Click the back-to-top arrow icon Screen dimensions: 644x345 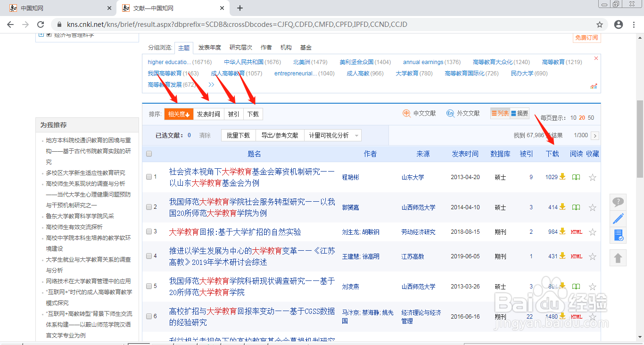point(618,258)
